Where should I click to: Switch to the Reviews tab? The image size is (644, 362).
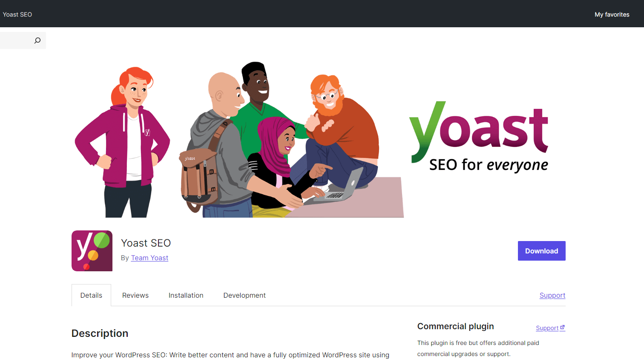(x=135, y=295)
